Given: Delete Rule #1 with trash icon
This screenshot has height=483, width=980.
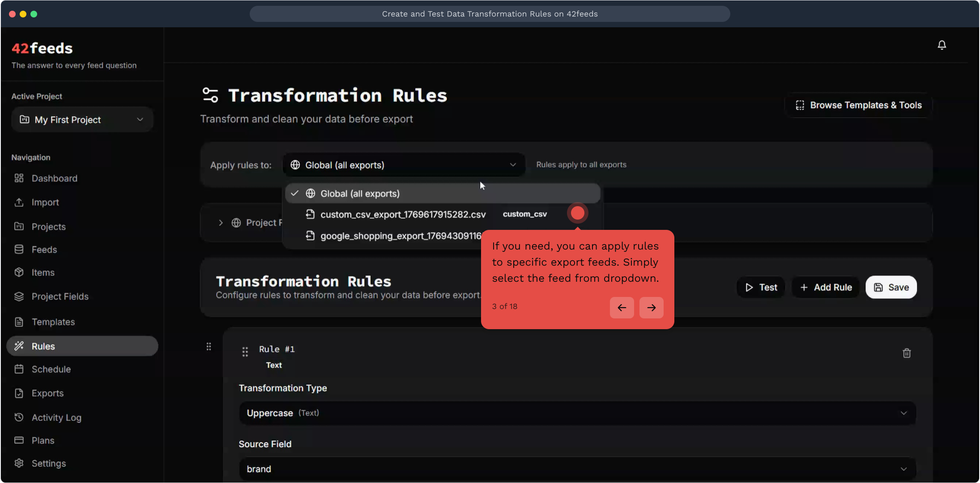Looking at the screenshot, I should coord(907,353).
